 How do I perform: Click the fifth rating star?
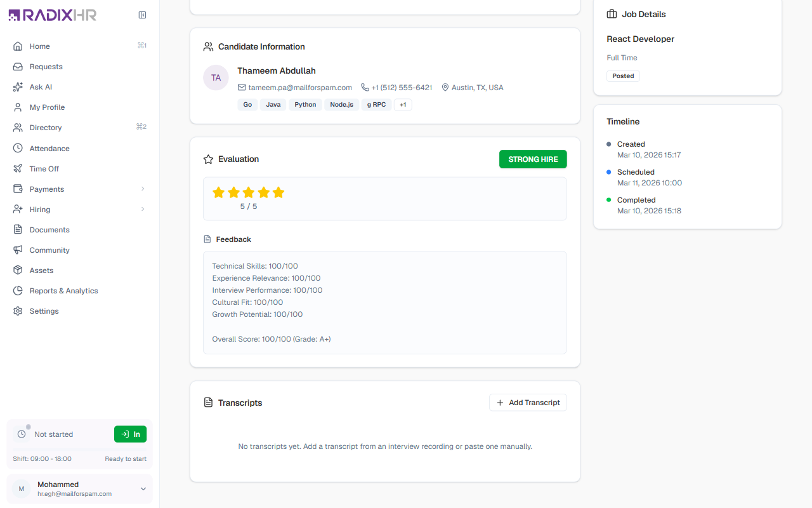tap(278, 192)
